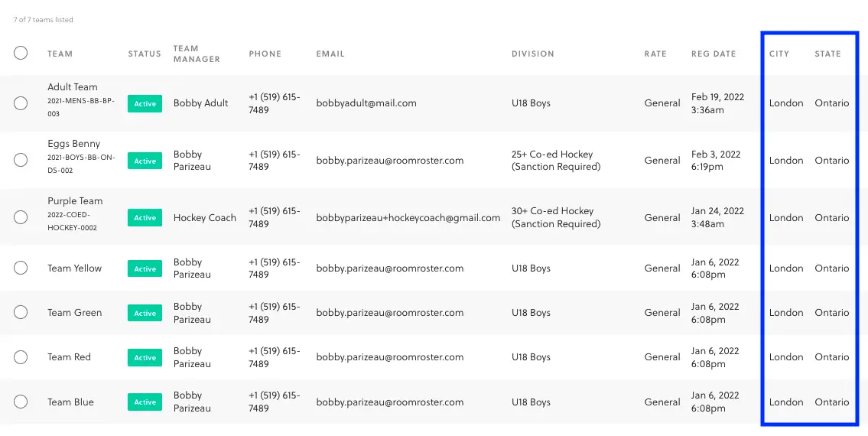Viewport: 868px width, 436px height.
Task: Click the bobbyadult@mail.com email address
Action: point(366,103)
